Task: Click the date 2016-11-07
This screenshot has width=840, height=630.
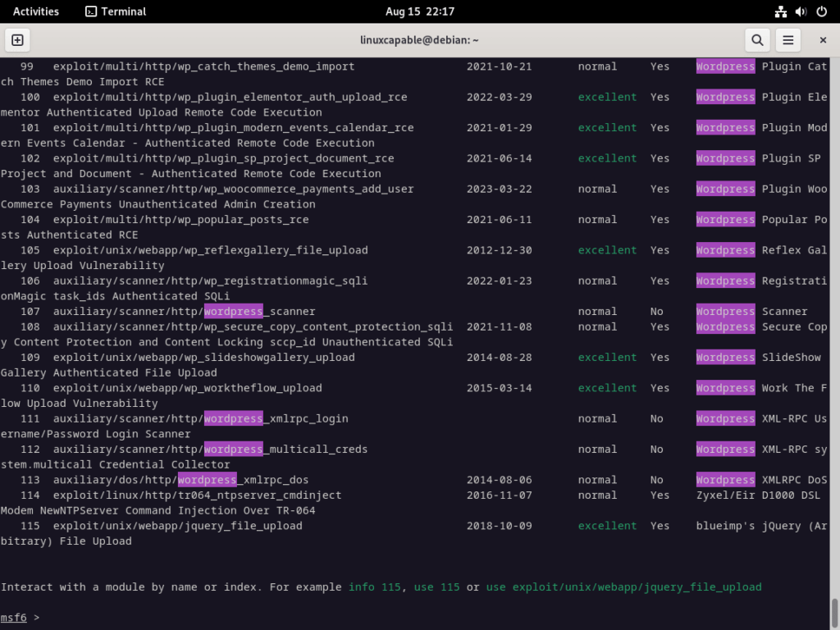Action: click(x=500, y=495)
